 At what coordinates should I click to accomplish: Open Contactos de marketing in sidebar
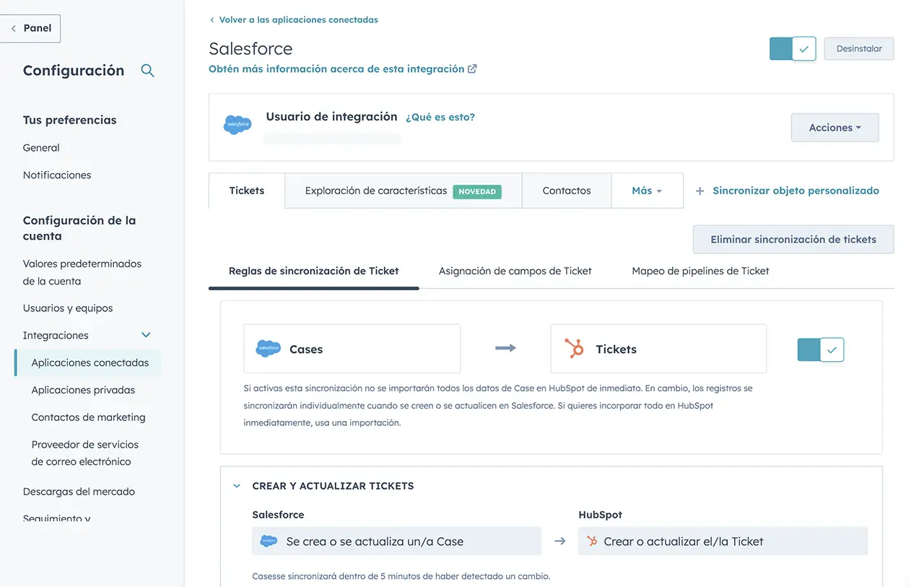tap(88, 417)
